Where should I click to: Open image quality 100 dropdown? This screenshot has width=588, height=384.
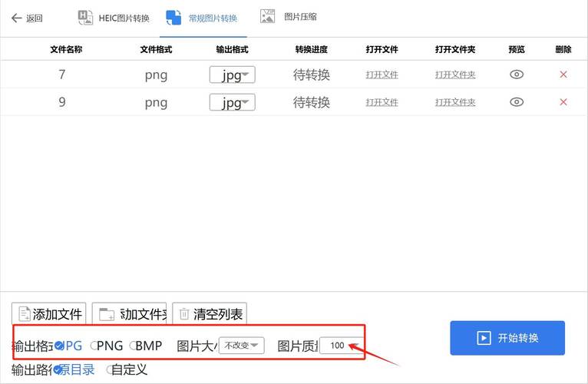coord(342,346)
